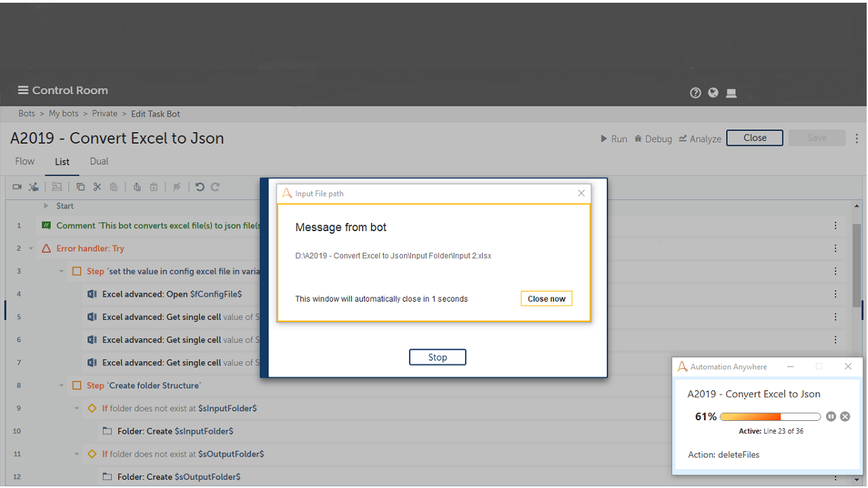Open the Control Room hamburger menu

tap(23, 90)
